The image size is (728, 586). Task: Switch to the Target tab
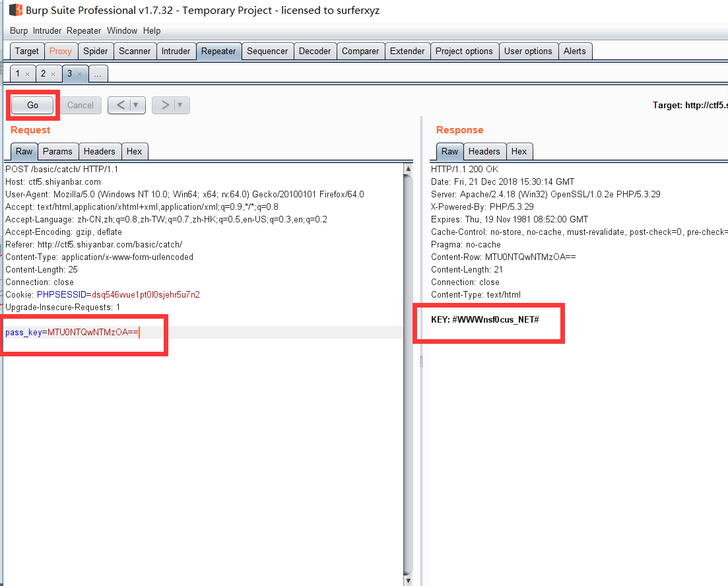(27, 51)
